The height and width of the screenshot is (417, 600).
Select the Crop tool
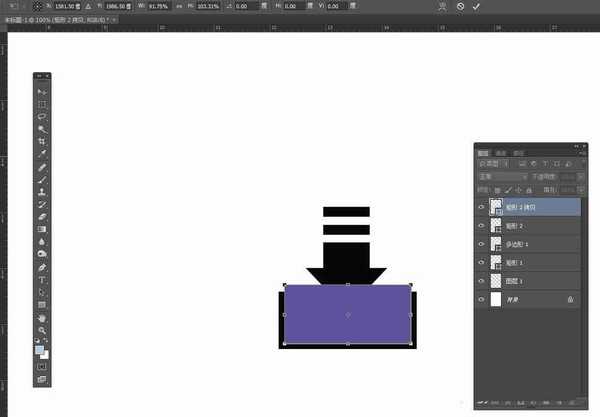click(42, 142)
